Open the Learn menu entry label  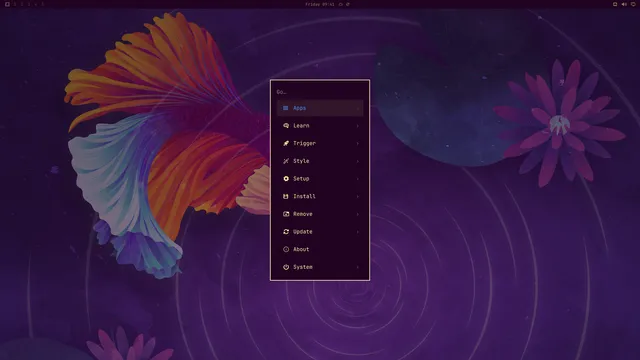(x=301, y=126)
